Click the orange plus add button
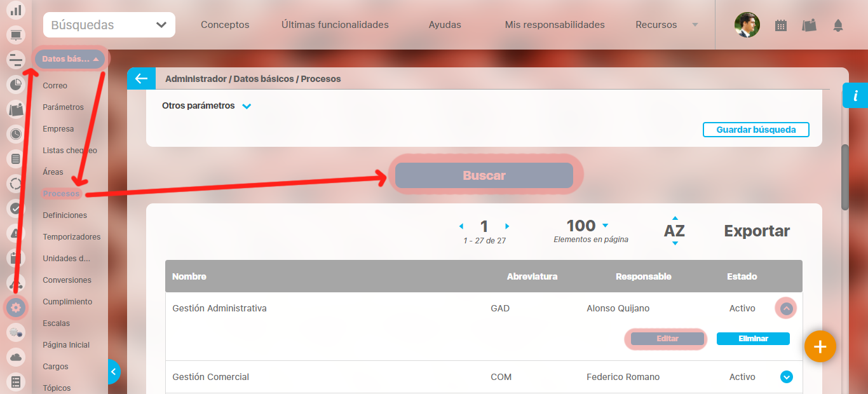Viewport: 868px width, 394px height. click(x=820, y=346)
